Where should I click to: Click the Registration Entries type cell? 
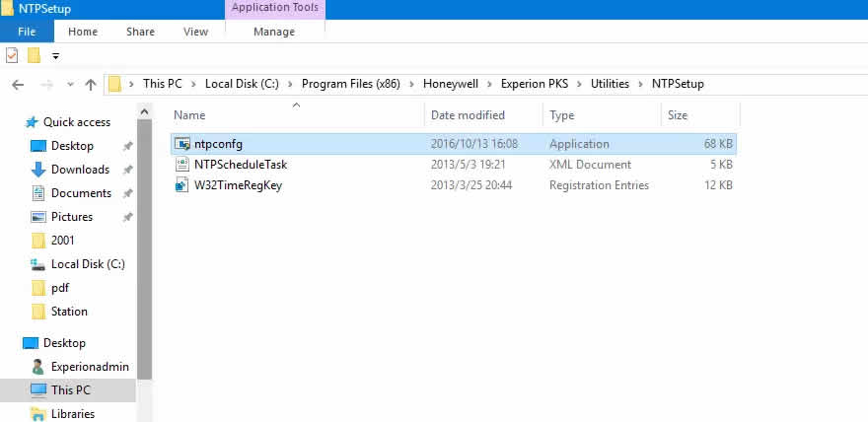point(599,185)
